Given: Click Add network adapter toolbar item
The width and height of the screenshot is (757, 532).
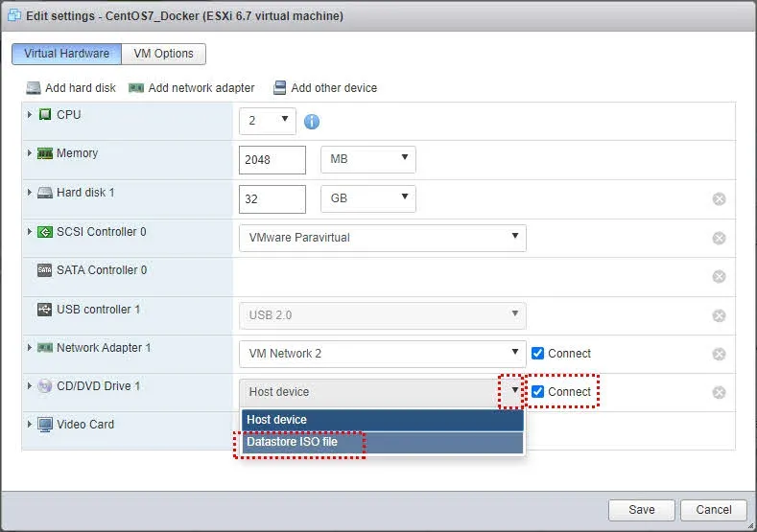Looking at the screenshot, I should pyautogui.click(x=192, y=88).
